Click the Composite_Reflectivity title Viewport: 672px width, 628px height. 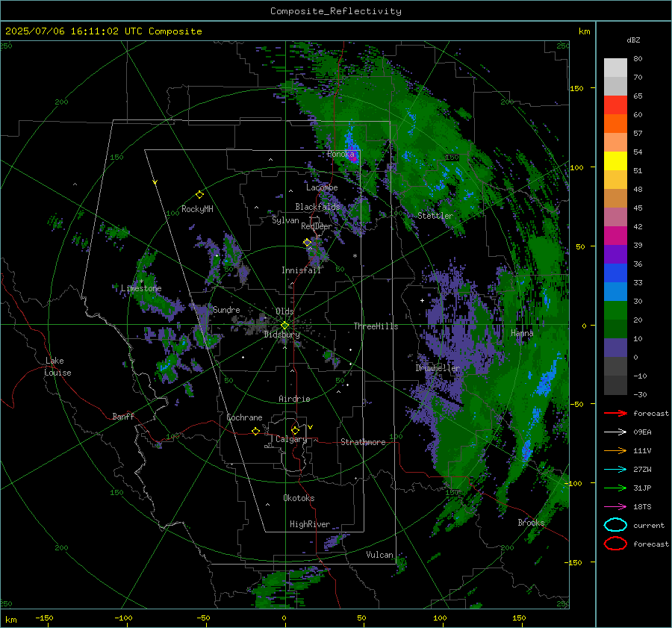click(x=336, y=11)
